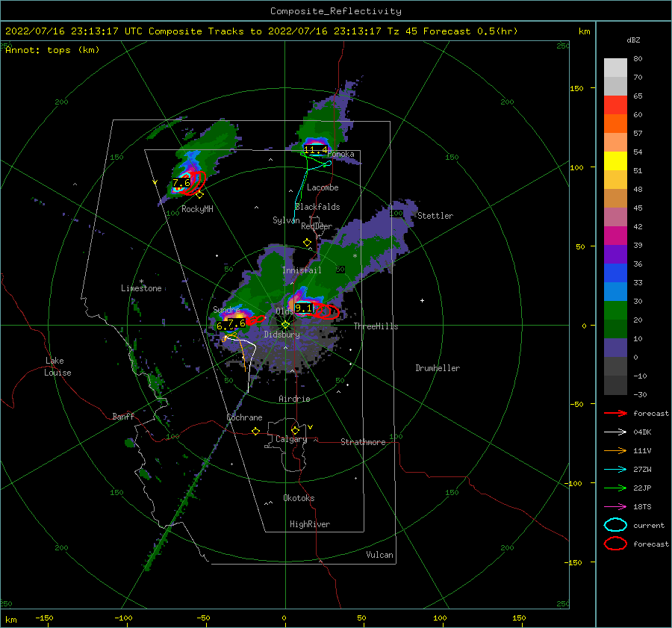
Task: Click the Okotoks label
Action: tap(299, 498)
